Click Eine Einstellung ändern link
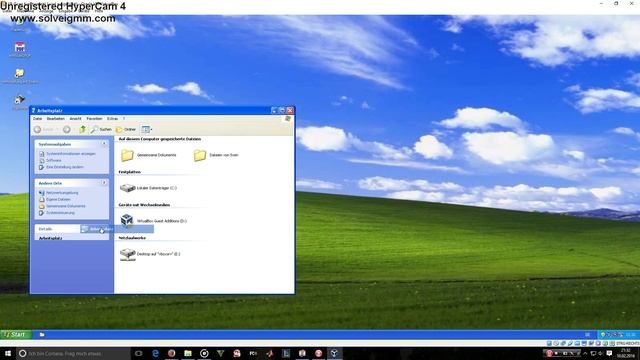This screenshot has width=640, height=360. 61,167
